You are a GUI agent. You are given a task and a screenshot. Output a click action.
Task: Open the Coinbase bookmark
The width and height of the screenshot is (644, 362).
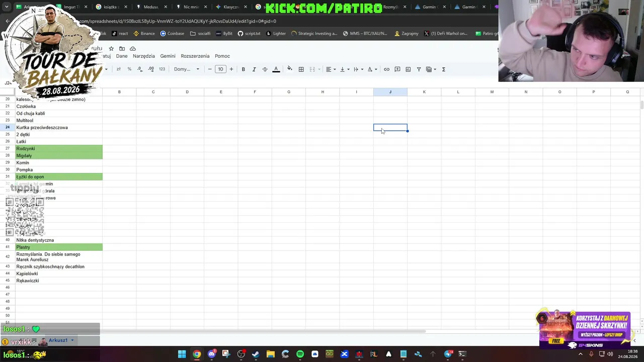point(172,34)
